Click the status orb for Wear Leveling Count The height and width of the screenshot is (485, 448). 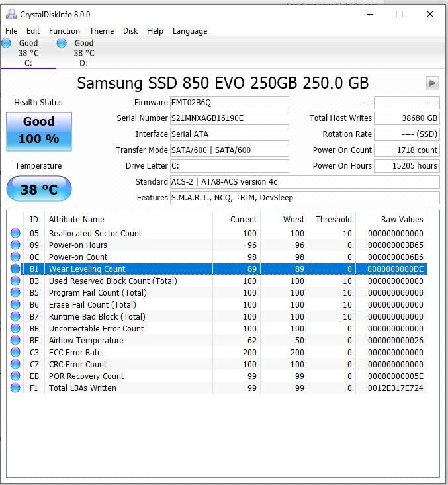pyautogui.click(x=15, y=269)
